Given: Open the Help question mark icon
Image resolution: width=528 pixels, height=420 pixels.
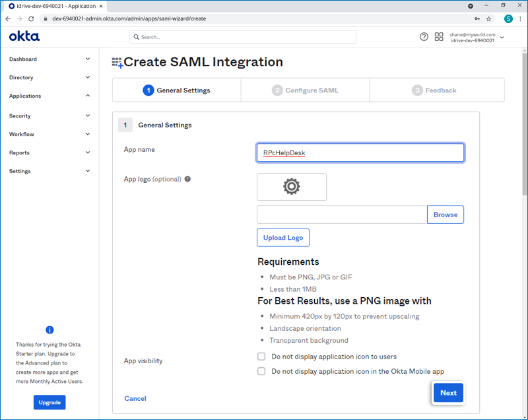Looking at the screenshot, I should click(x=424, y=37).
